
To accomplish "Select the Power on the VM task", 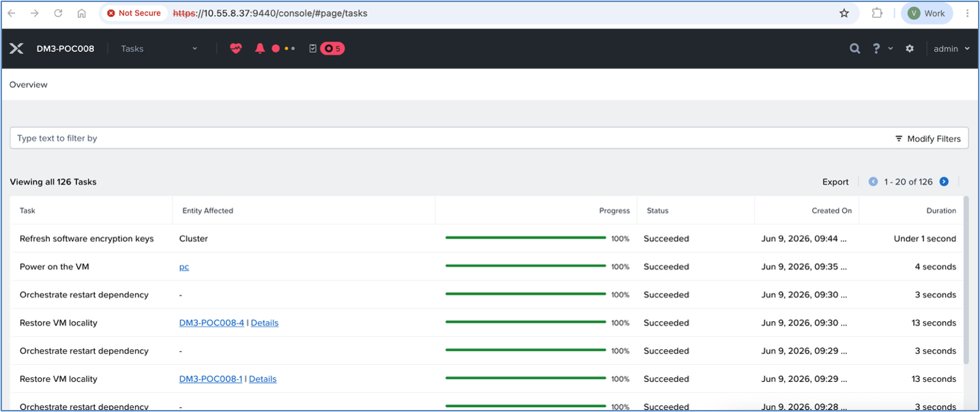I will tap(56, 266).
